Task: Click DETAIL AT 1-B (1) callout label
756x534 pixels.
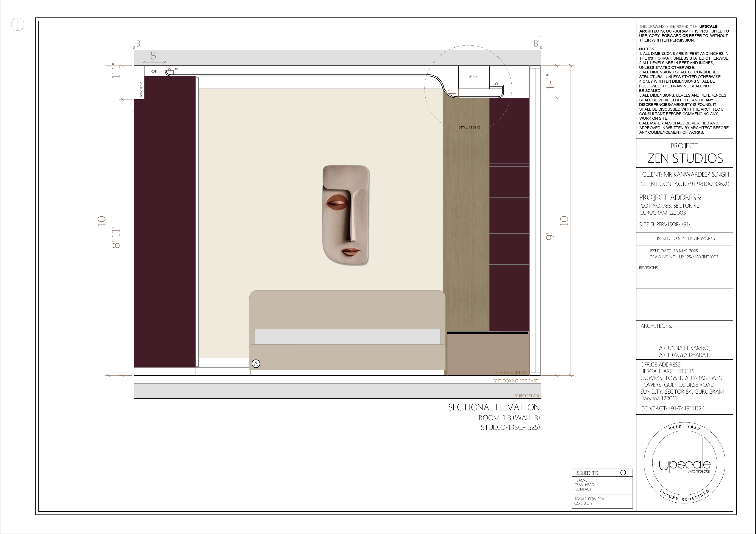Action: point(469,127)
